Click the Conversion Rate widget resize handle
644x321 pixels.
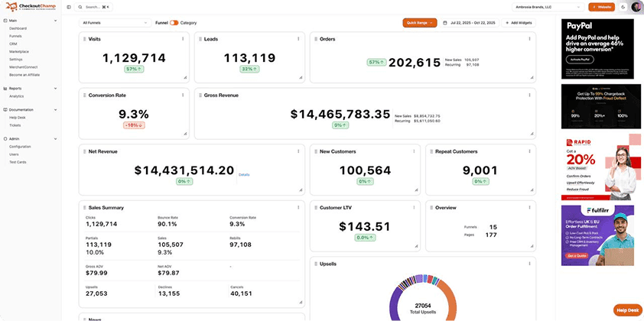(x=184, y=134)
